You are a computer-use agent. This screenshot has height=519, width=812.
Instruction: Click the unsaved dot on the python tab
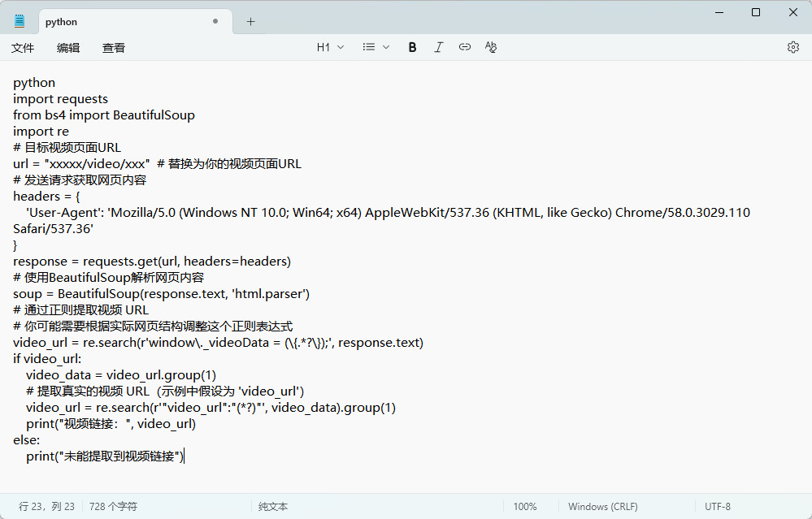point(215,21)
